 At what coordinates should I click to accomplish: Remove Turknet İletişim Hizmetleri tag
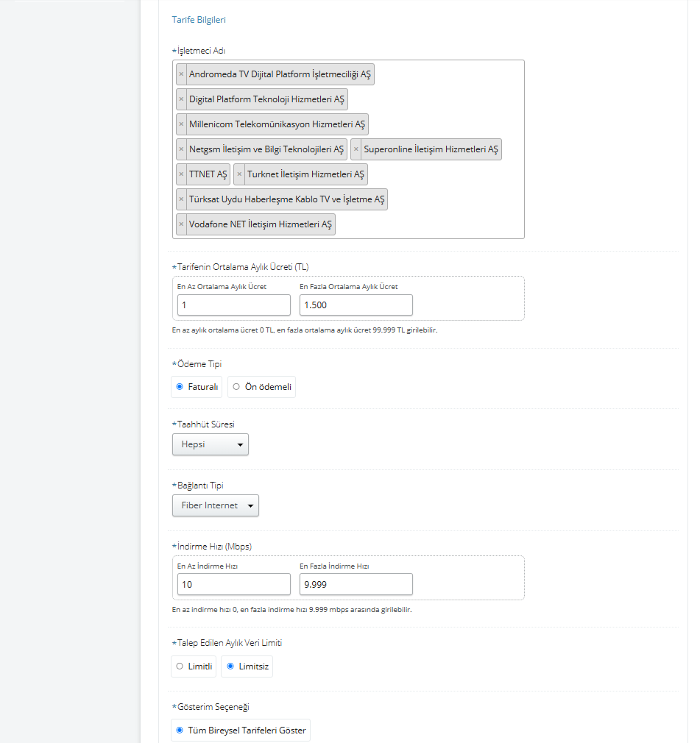(239, 174)
